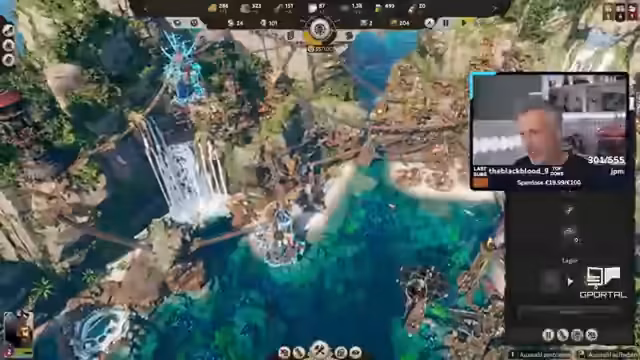Select the third left-side circular menu icon
This screenshot has width=640, height=360.
9,60
